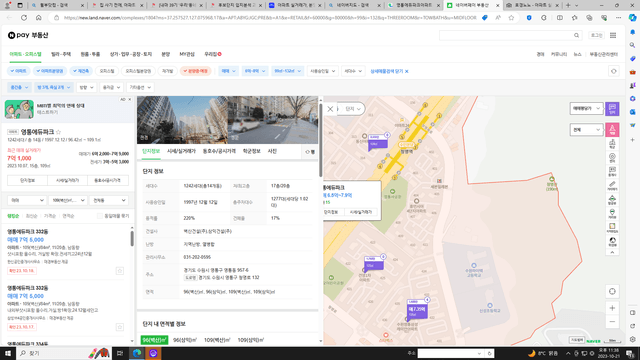Open the 매매평당가 dropdown on the map
The height and width of the screenshot is (360, 640).
click(586, 109)
